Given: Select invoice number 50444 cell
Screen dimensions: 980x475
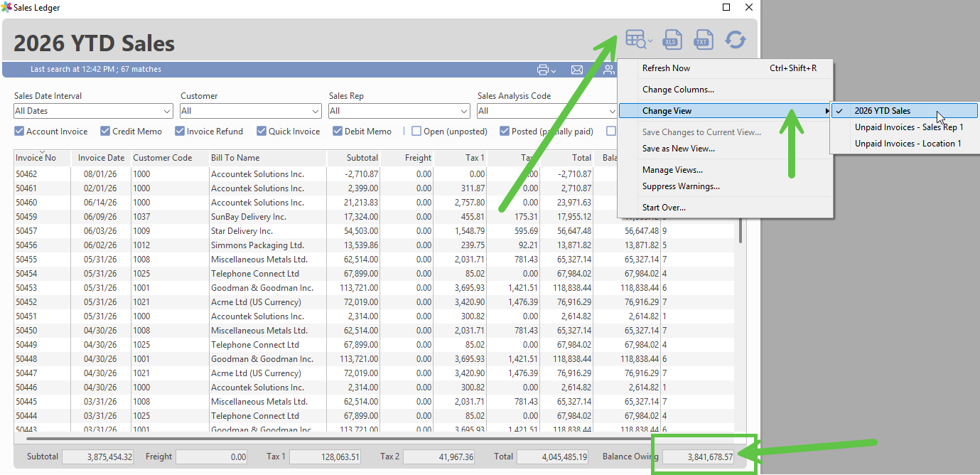Looking at the screenshot, I should 42,416.
